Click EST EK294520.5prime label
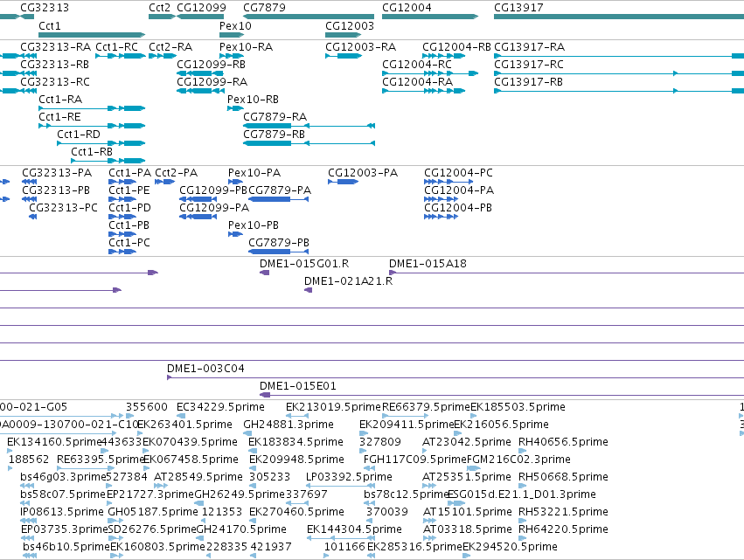The height and width of the screenshot is (560, 744). pyautogui.click(x=510, y=547)
